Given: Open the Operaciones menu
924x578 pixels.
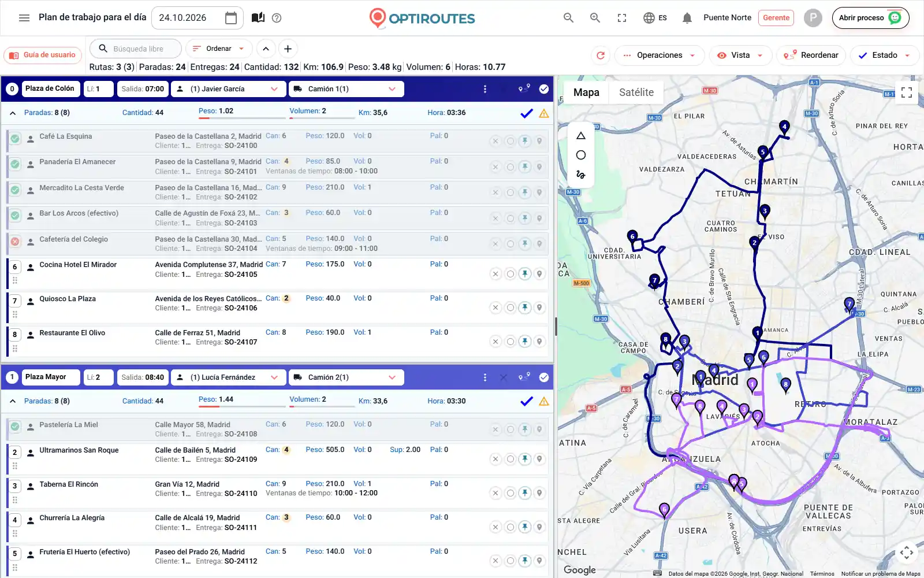Looking at the screenshot, I should [660, 55].
